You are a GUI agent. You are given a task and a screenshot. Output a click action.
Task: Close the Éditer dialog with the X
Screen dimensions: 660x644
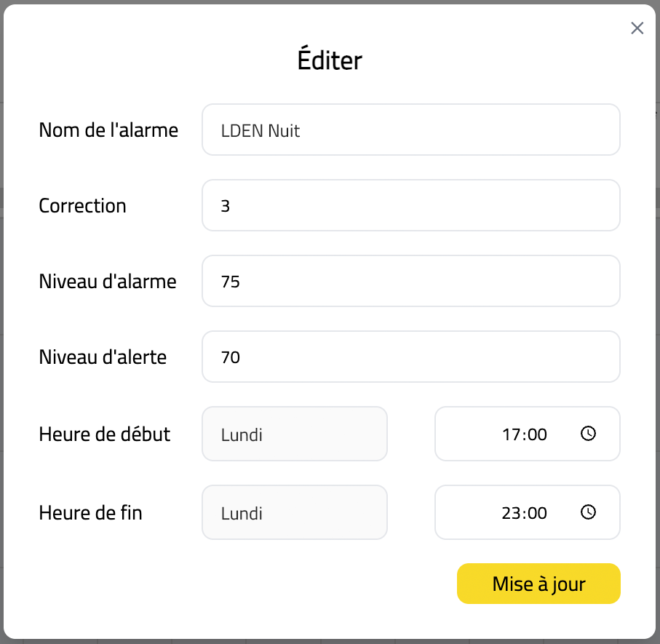[637, 28]
